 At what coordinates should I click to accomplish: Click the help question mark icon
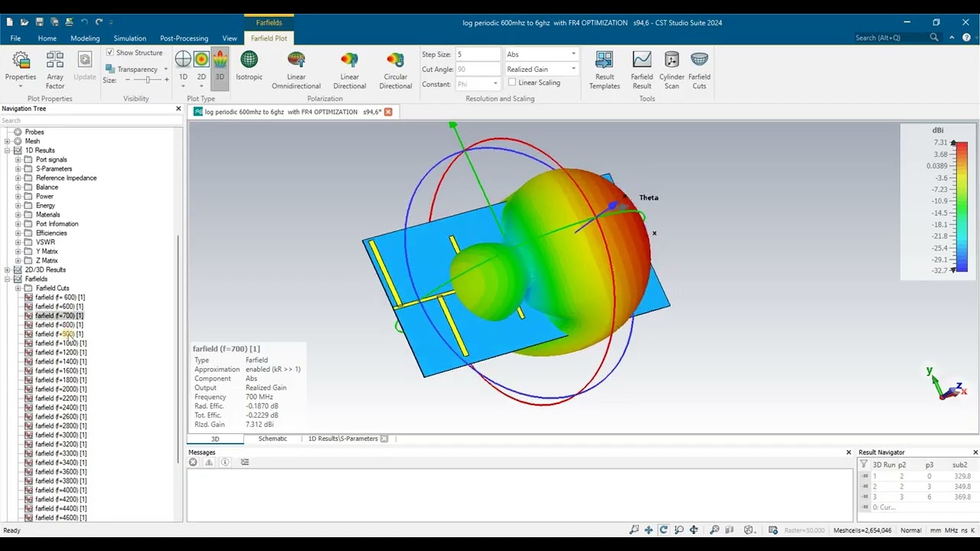tap(966, 37)
